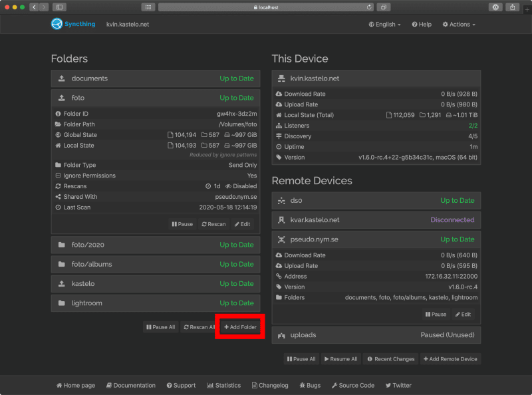Viewport: 532px width, 395px height.
Task: Click the send-only icon next to kastelo
Action: point(61,283)
